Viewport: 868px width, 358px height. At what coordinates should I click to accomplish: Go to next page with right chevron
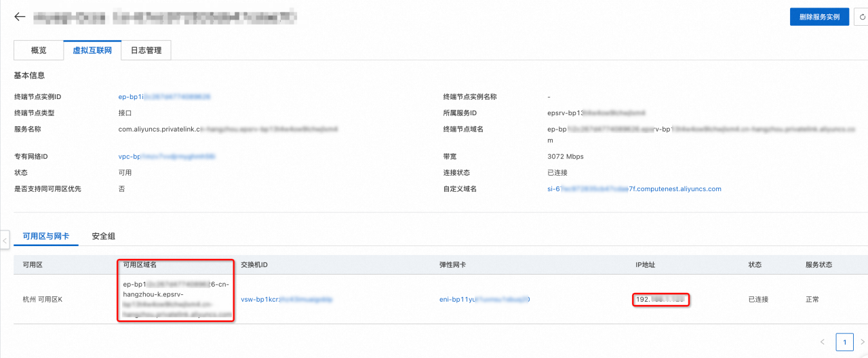click(863, 342)
